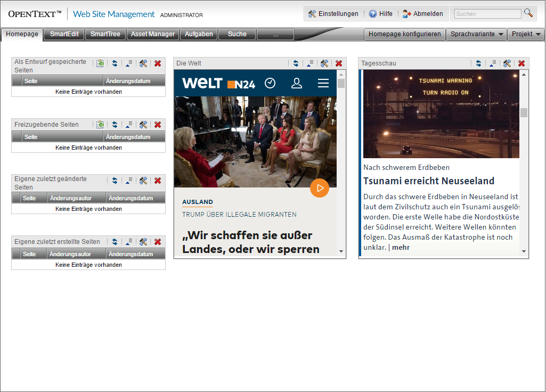The image size is (546, 392).
Task: Open settings of Freizugebende Seiten panel
Action: (143, 125)
